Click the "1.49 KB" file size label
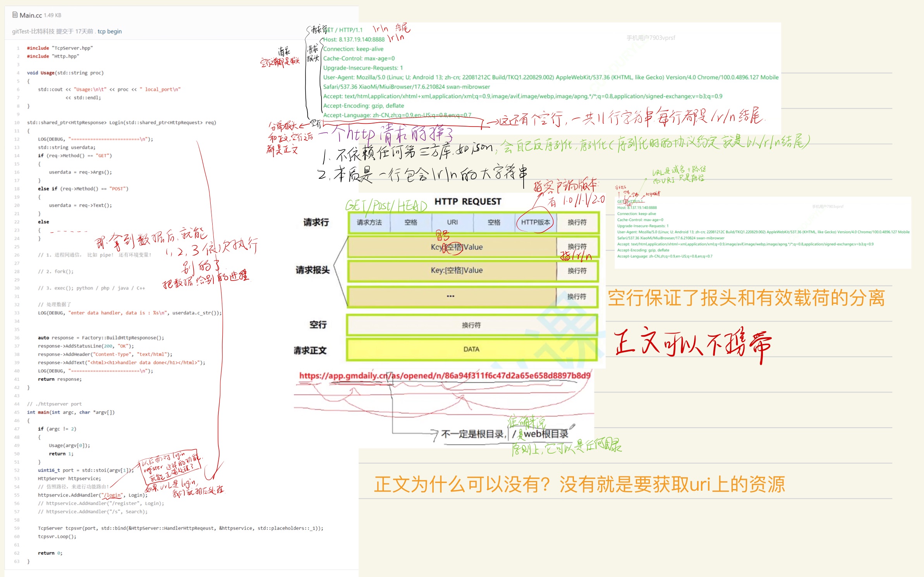This screenshot has width=924, height=577. 52,15
